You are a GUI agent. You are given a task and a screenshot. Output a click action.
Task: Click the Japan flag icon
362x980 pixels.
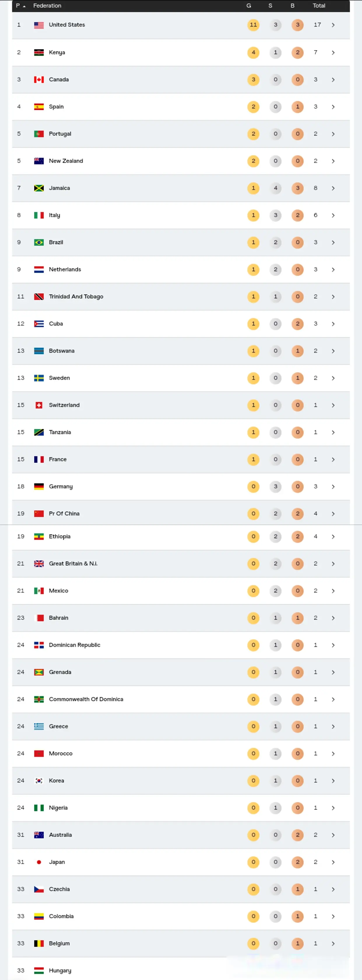[39, 862]
